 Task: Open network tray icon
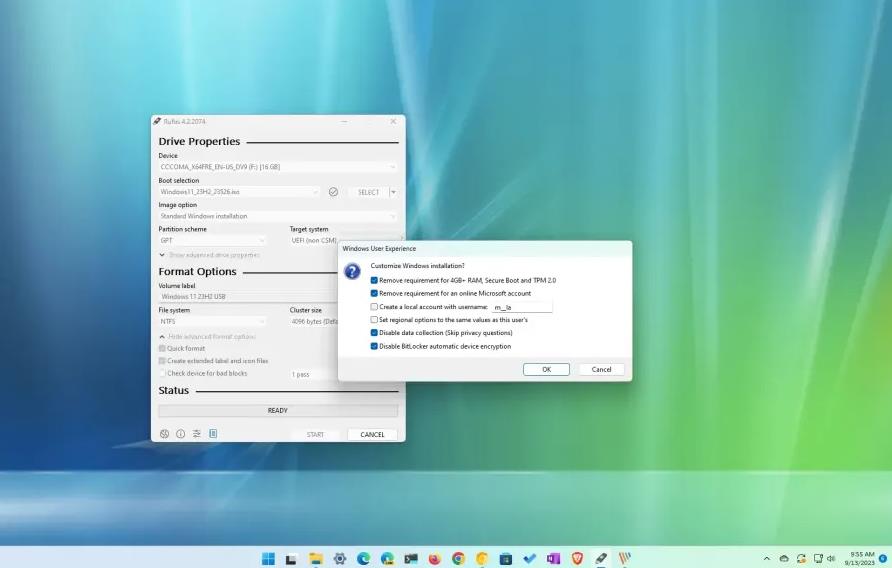[817, 559]
